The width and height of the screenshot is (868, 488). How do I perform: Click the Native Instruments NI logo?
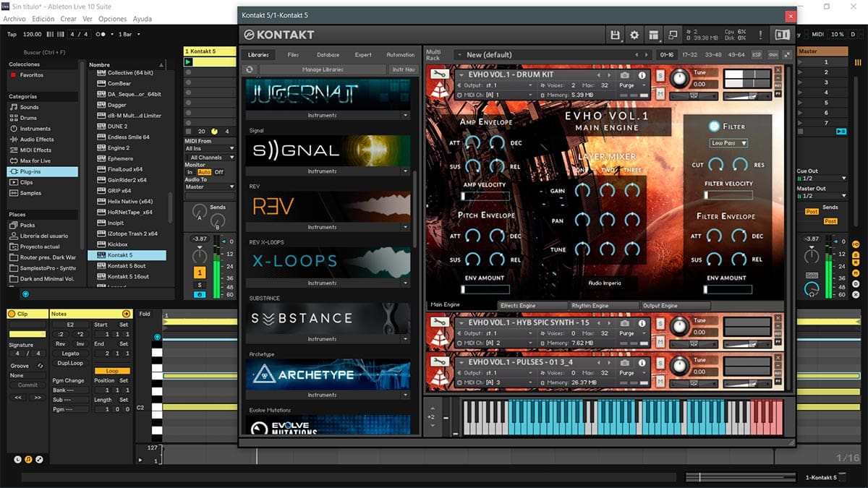(781, 35)
